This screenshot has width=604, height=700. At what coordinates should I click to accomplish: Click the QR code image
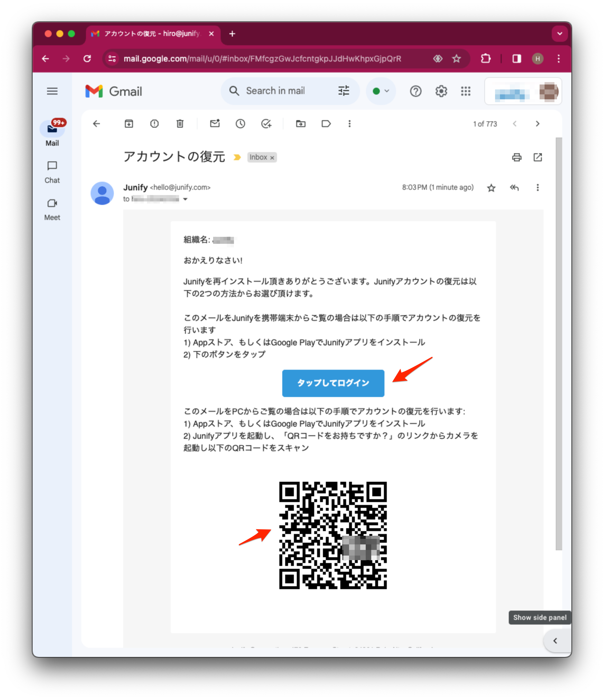click(333, 535)
